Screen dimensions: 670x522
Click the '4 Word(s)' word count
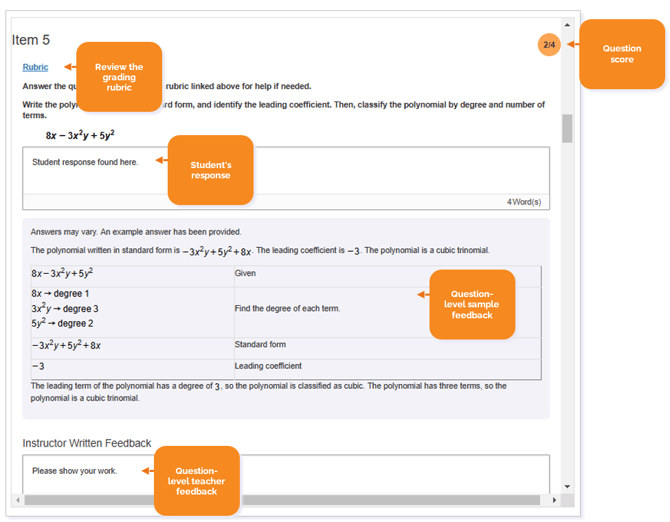click(523, 202)
